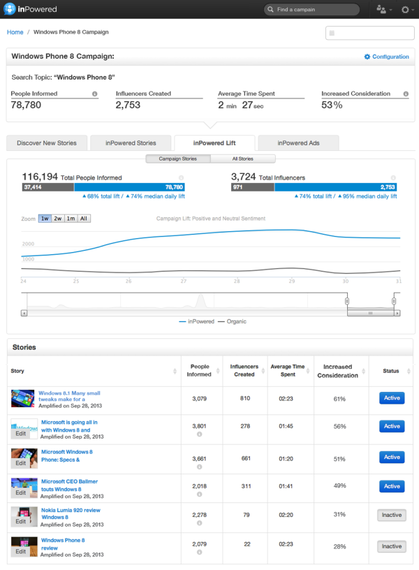Open the inPowered Stories tab
This screenshot has width=419, height=570.
click(x=131, y=143)
